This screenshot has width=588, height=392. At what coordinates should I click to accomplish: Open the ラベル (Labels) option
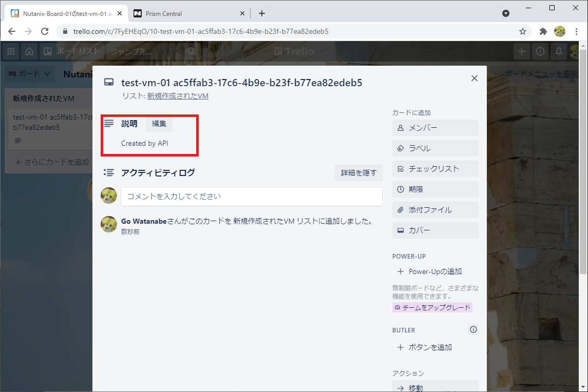pos(434,148)
